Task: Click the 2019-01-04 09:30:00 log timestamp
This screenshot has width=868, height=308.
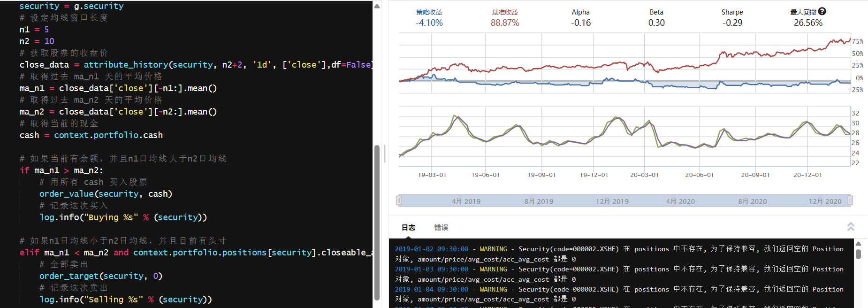Action: point(431,289)
